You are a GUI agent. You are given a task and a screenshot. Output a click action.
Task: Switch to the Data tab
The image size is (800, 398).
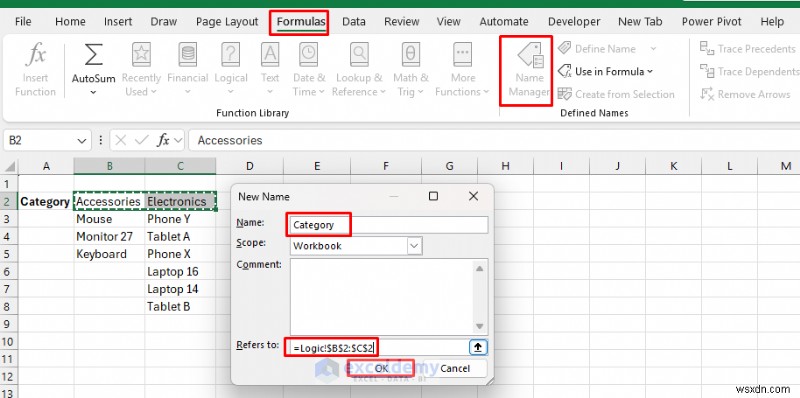point(354,22)
